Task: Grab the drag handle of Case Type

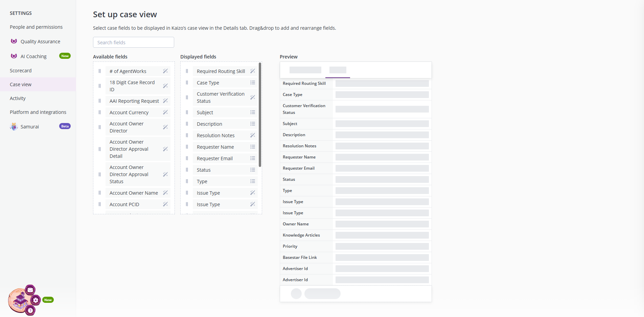Action: coord(187,82)
